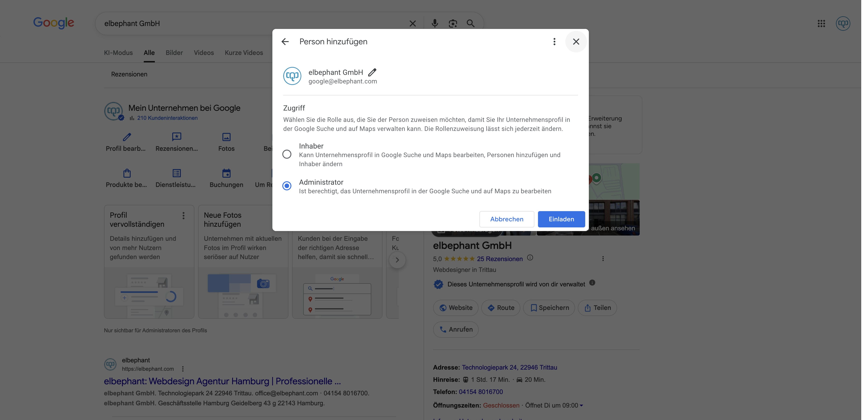This screenshot has width=868, height=420.
Task: Open the Rezensionen star message icon
Action: pos(177,137)
